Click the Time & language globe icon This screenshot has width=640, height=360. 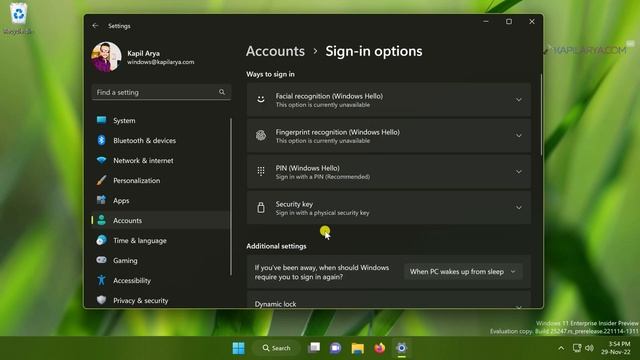point(102,240)
